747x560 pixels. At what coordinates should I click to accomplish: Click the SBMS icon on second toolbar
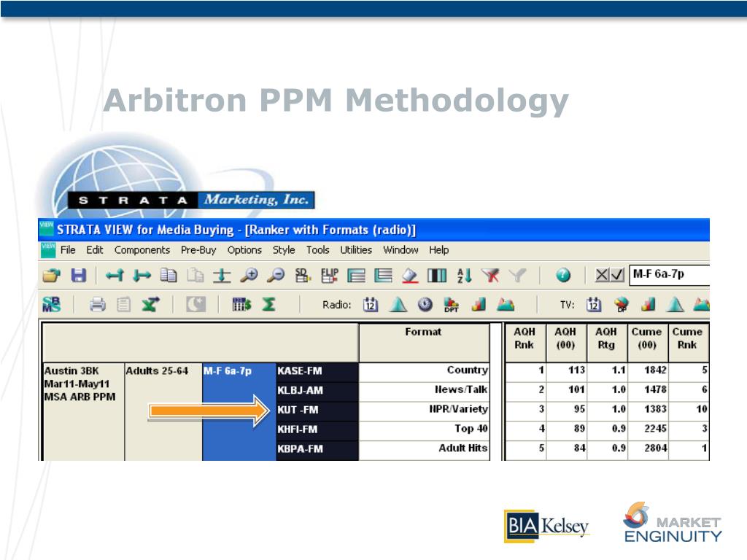point(52,304)
